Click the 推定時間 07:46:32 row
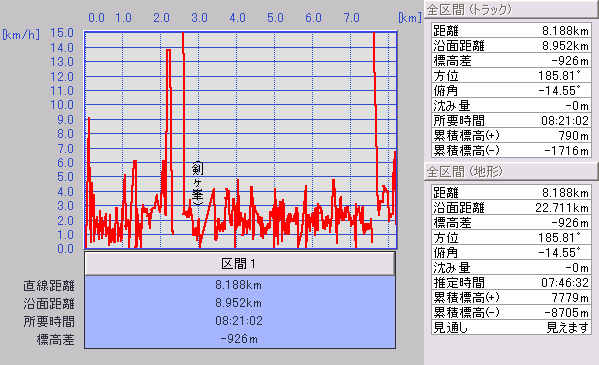The width and height of the screenshot is (599, 365). coord(511,282)
